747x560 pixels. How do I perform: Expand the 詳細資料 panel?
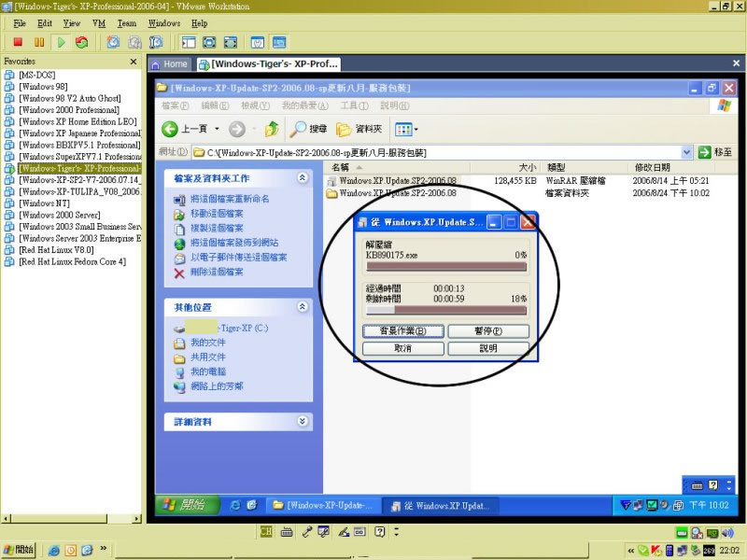click(x=303, y=421)
